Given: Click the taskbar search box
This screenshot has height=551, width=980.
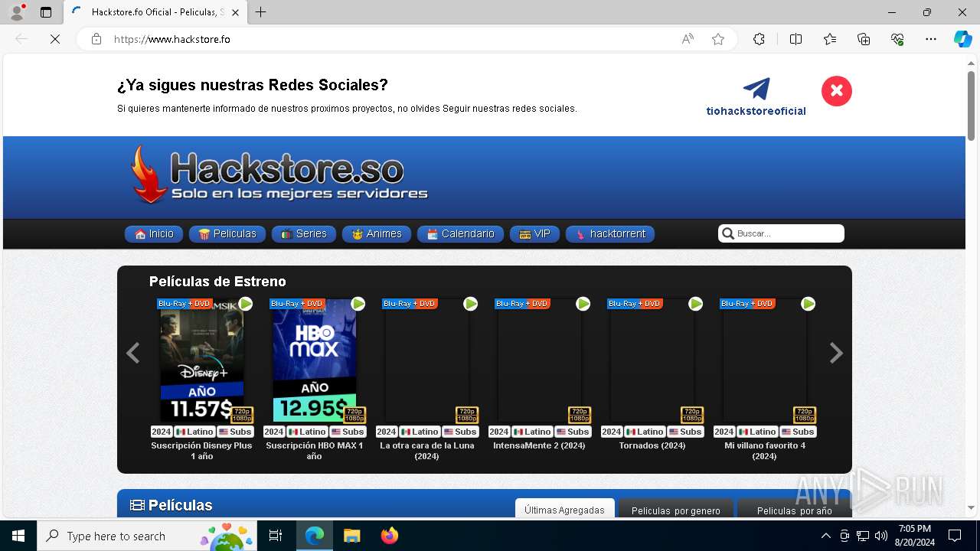Looking at the screenshot, I should (147, 536).
